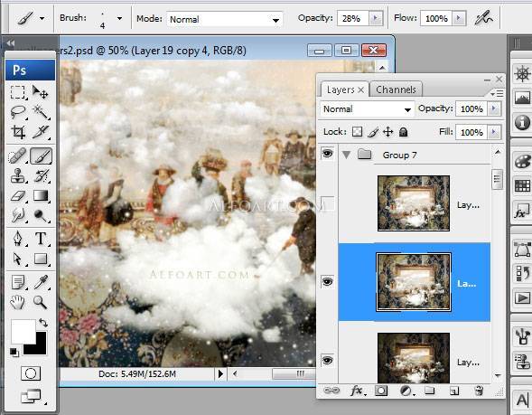Add a layer mask
Image resolution: width=532 pixels, height=415 pixels.
(381, 391)
